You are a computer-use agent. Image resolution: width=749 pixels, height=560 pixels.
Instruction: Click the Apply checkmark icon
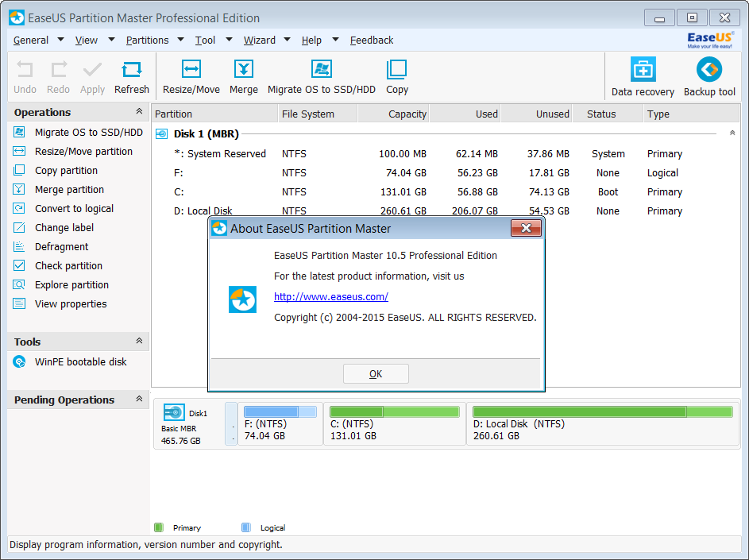click(92, 70)
